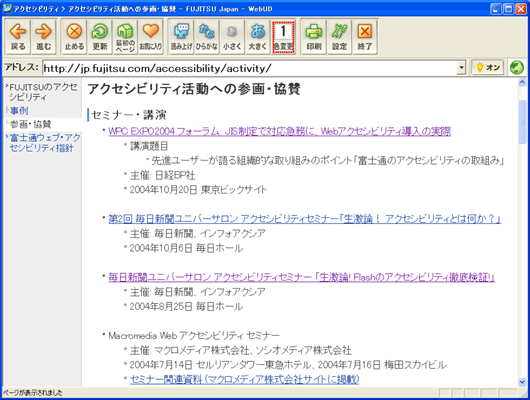This screenshot has width=530, height=400.
Task: Enlarge text with 大きく icon
Action: [258, 37]
